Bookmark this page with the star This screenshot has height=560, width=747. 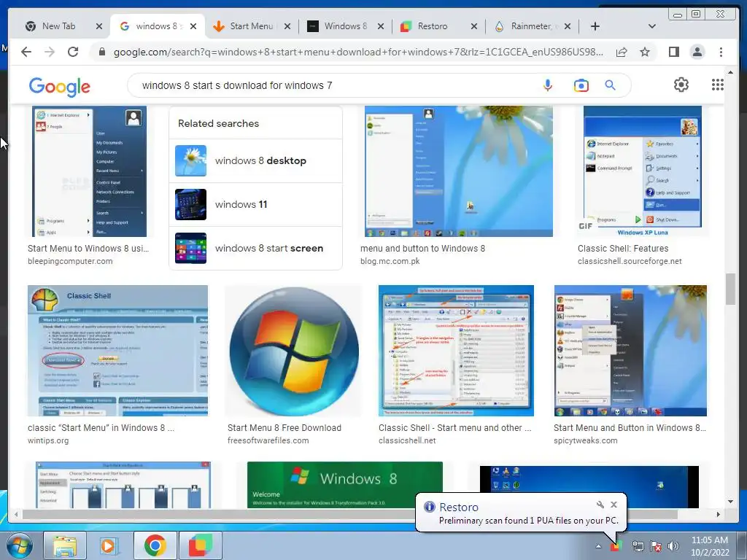[645, 52]
